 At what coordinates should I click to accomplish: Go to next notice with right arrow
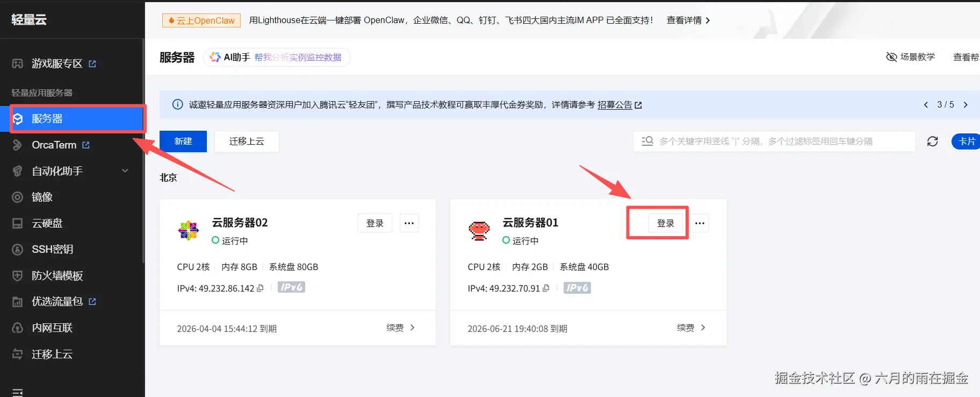tap(965, 105)
